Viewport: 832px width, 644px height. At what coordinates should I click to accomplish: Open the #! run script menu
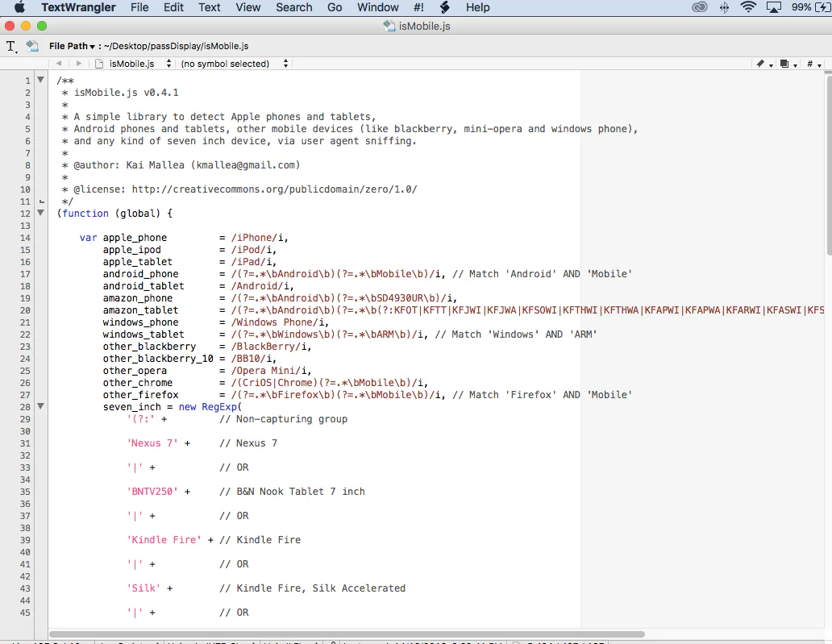418,7
